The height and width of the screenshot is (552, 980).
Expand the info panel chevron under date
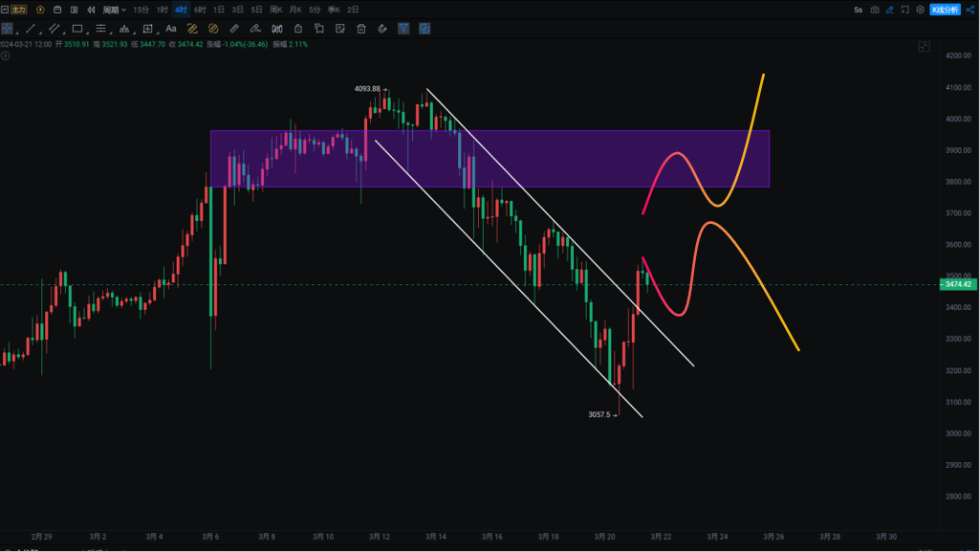tap(5, 56)
